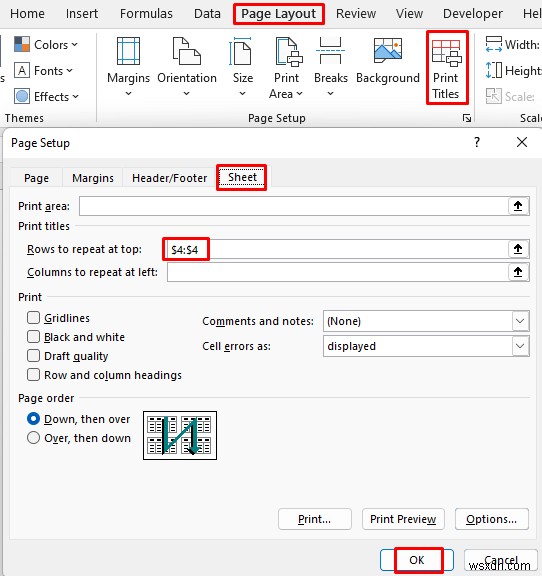
Task: Click the Scale icon
Action: [x=493, y=96]
